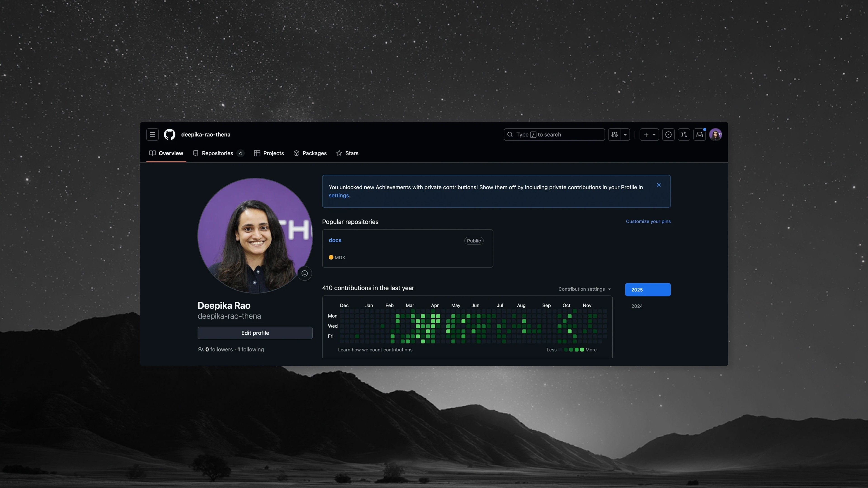Open the Notifications inbox icon
This screenshot has width=868, height=488.
click(x=700, y=134)
